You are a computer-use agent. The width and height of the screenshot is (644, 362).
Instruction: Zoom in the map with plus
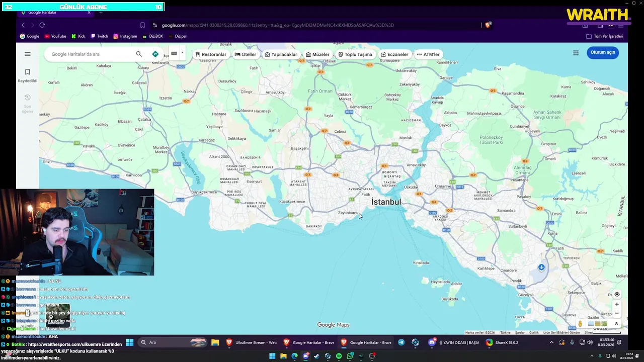click(x=617, y=304)
